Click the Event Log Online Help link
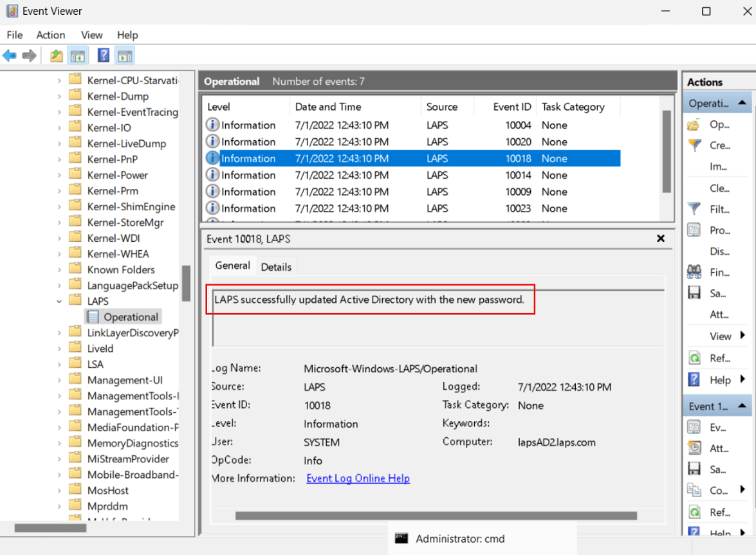The width and height of the screenshot is (756, 555). [x=358, y=478]
